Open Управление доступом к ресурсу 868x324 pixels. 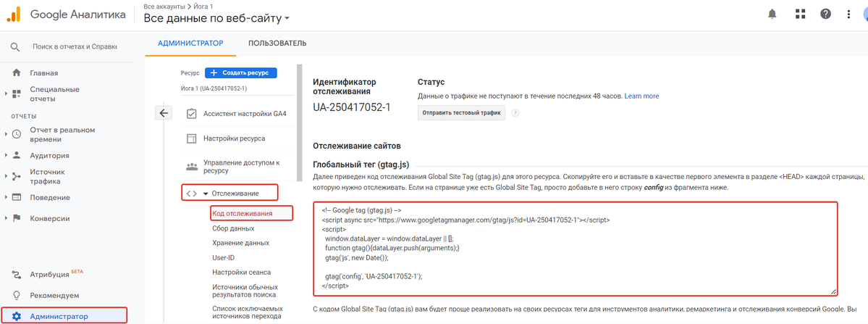242,167
